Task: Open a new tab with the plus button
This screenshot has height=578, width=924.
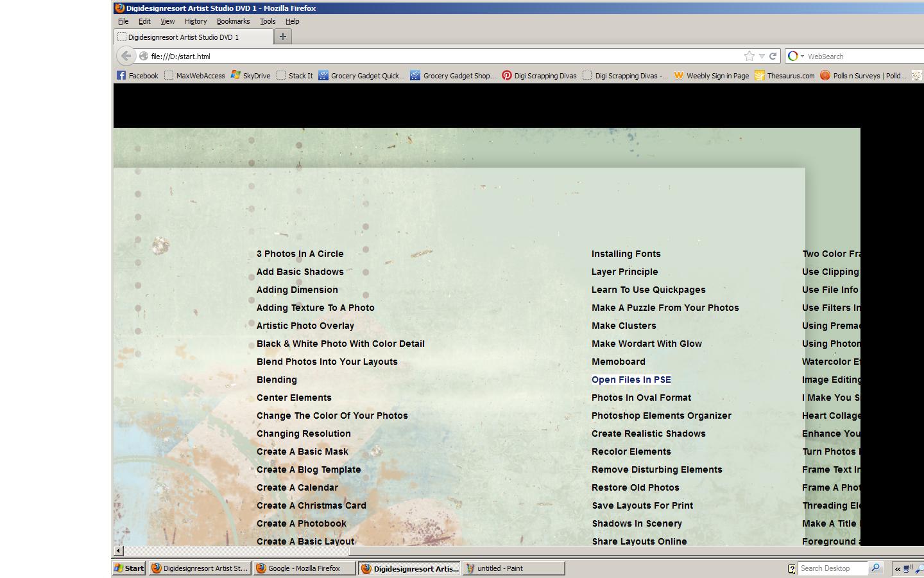Action: (x=282, y=37)
